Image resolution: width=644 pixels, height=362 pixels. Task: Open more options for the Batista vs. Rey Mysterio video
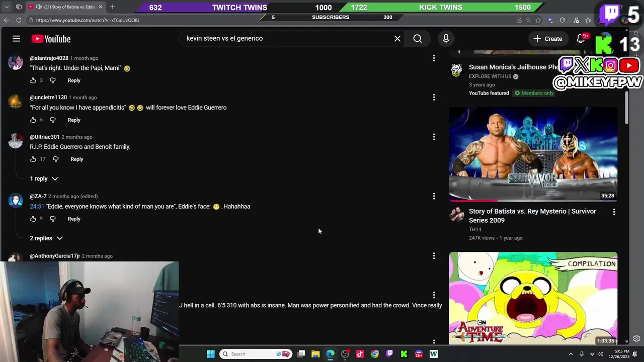(614, 212)
